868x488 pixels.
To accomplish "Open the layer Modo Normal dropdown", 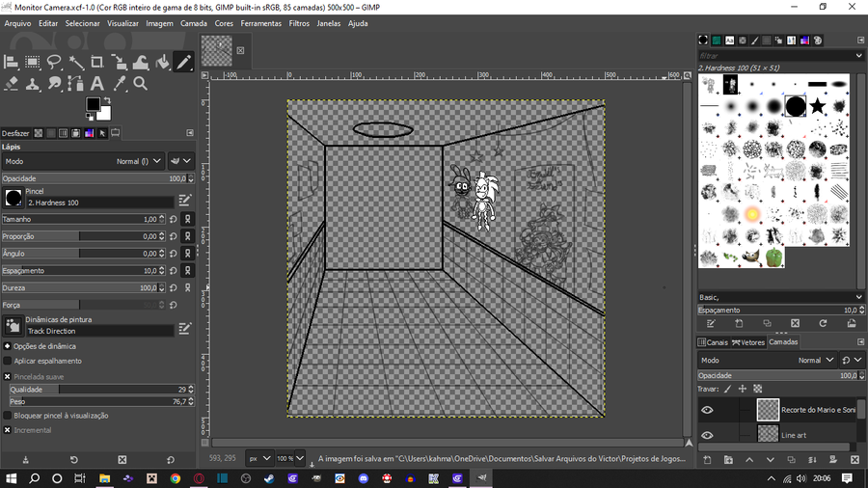I will (x=768, y=360).
